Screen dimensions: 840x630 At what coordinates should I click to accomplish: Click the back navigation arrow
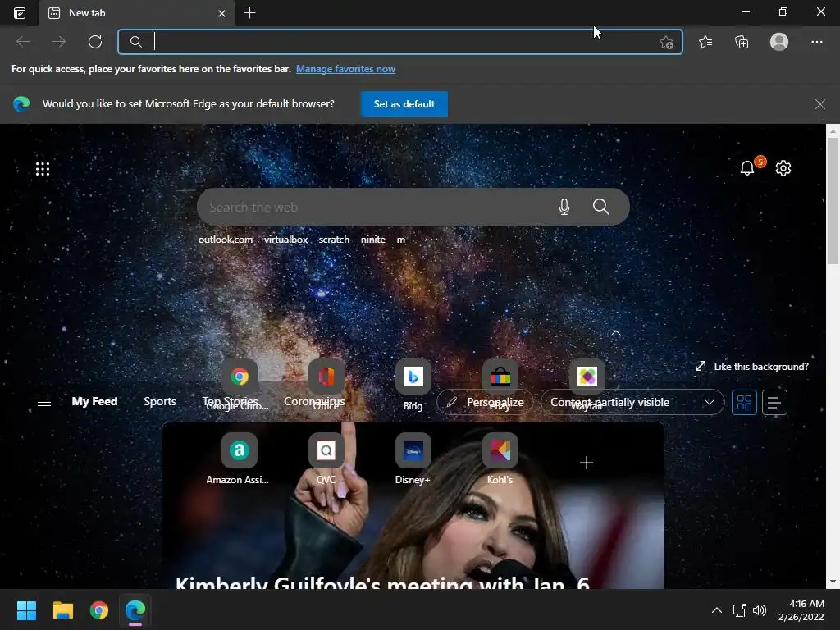point(23,42)
